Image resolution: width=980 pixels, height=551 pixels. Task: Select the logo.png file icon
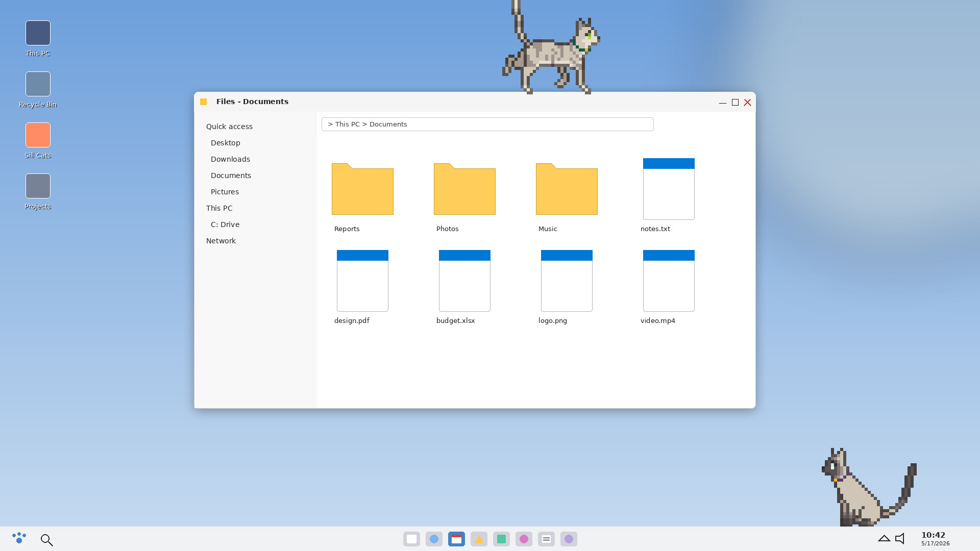[x=567, y=281]
